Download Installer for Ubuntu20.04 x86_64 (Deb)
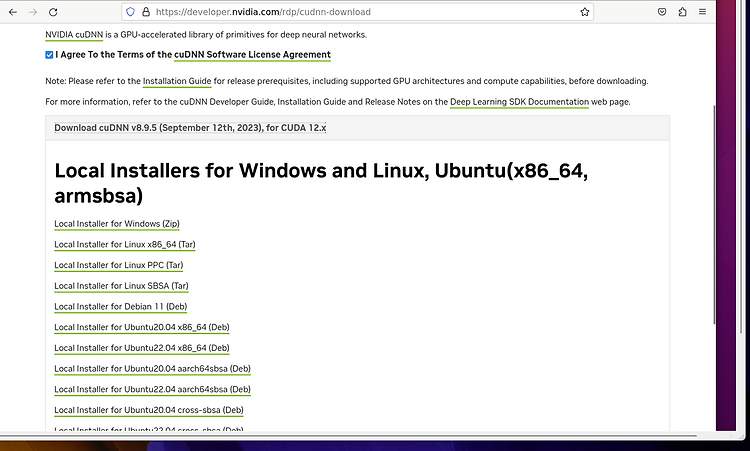The image size is (750, 451). tap(142, 327)
